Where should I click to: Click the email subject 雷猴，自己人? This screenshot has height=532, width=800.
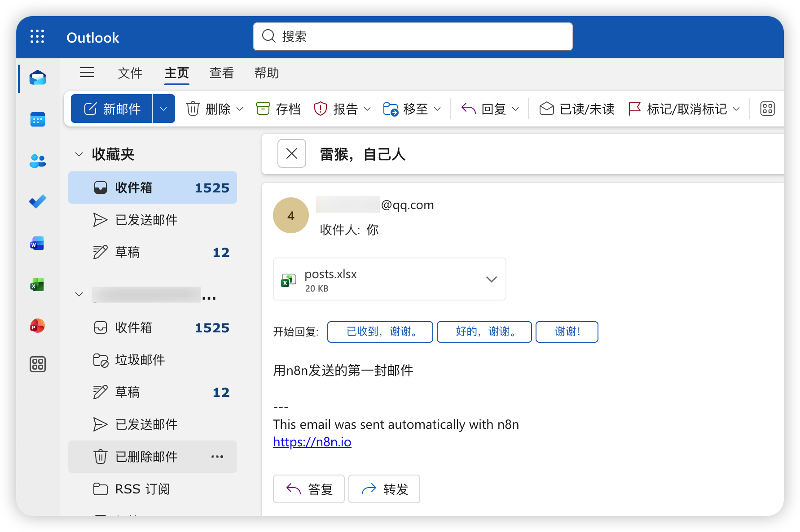[x=363, y=154]
